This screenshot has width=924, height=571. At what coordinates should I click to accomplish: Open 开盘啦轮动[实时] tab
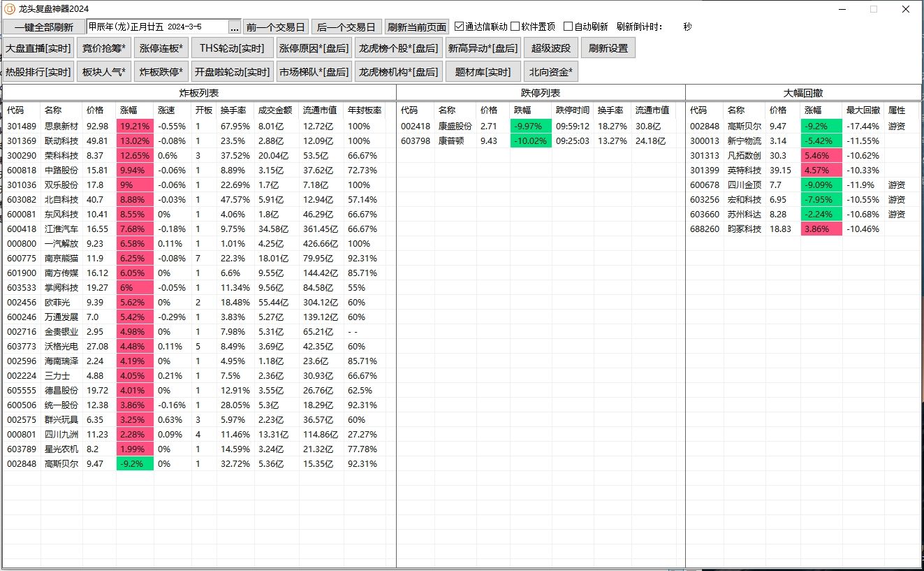[x=232, y=72]
